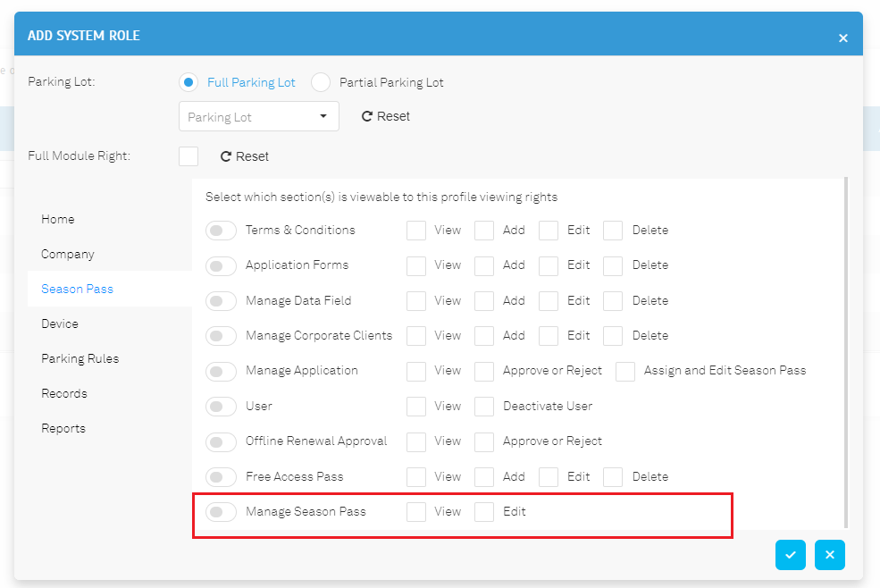Click the Parking Lot dropdown arrow
Screen dimensions: 880x588
[323, 116]
